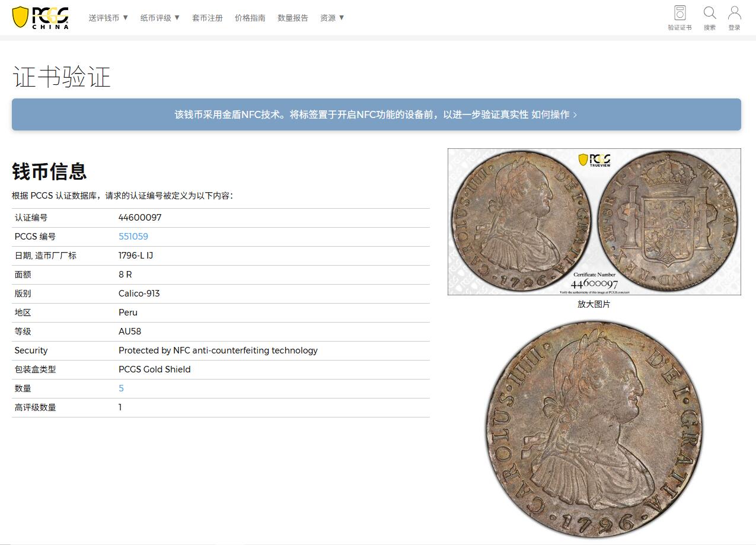This screenshot has width=756, height=545.
Task: Expand the 资源 dropdown menu
Action: 332,18
